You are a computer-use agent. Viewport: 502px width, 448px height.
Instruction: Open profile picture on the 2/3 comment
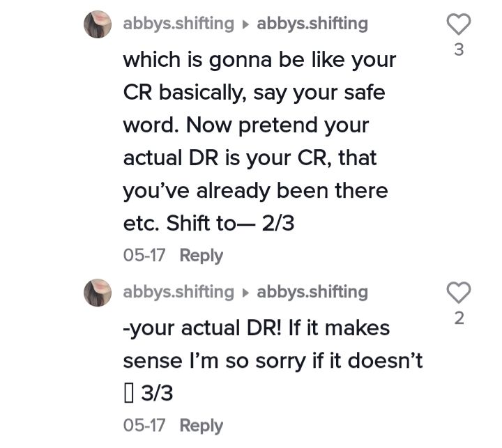click(98, 24)
